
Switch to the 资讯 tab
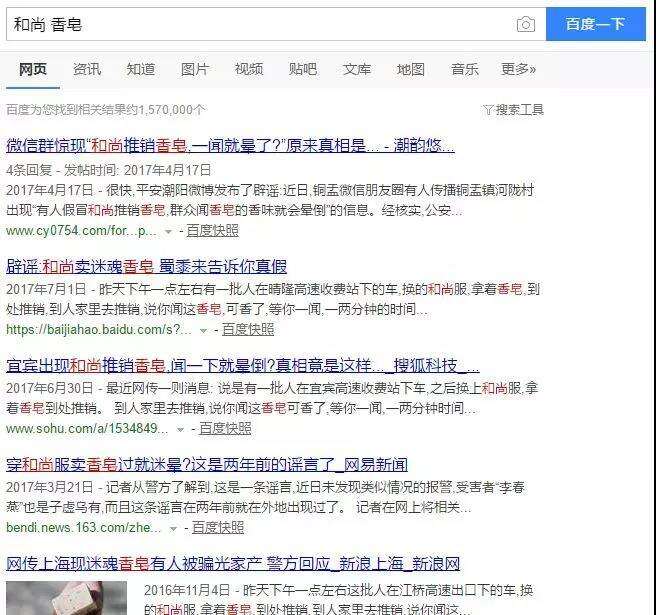point(87,69)
